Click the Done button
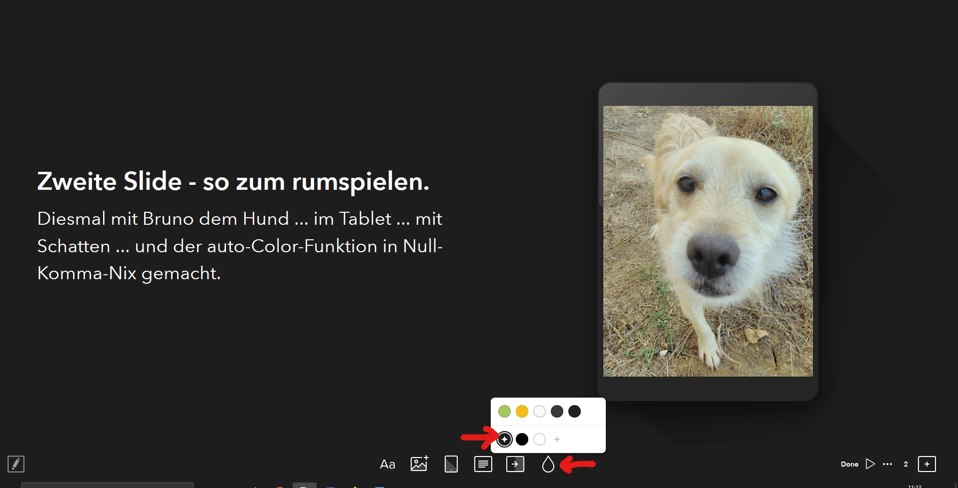The image size is (958, 488). 849,464
